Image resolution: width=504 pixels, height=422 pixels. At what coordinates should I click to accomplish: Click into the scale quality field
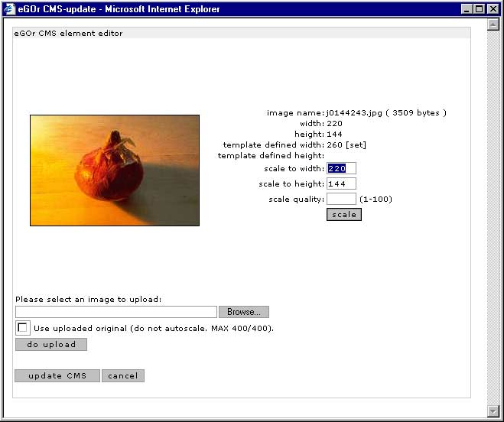[x=341, y=200]
